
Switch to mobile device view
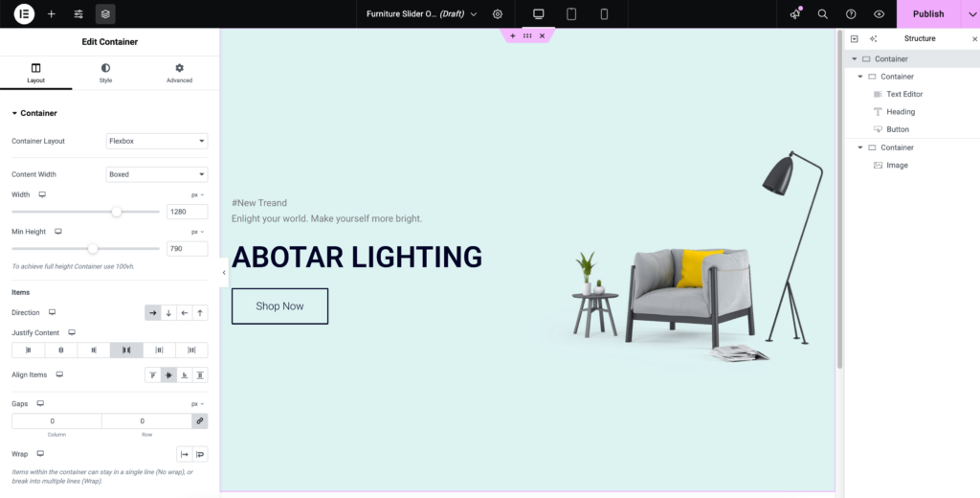point(604,13)
